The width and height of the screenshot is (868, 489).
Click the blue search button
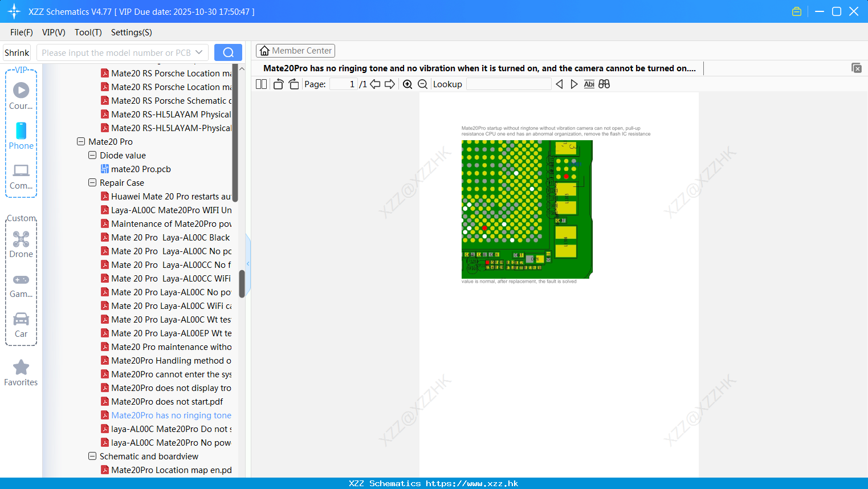(228, 52)
